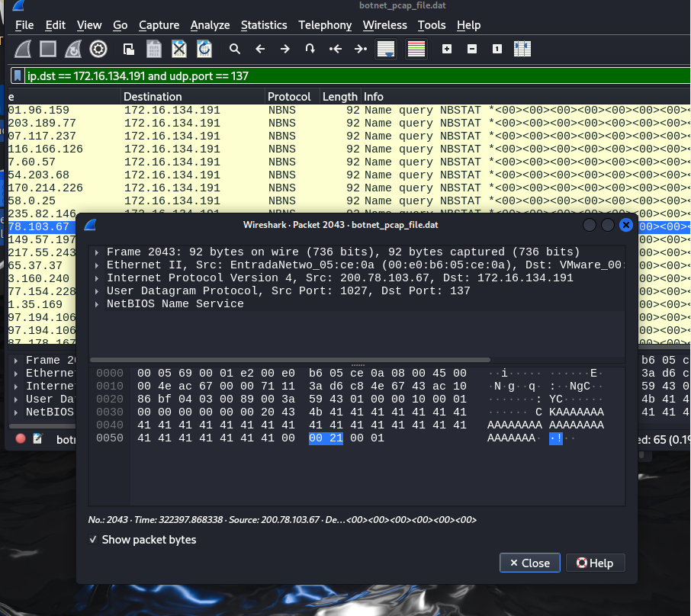
Task: Open the Analyze menu
Action: coord(210,25)
